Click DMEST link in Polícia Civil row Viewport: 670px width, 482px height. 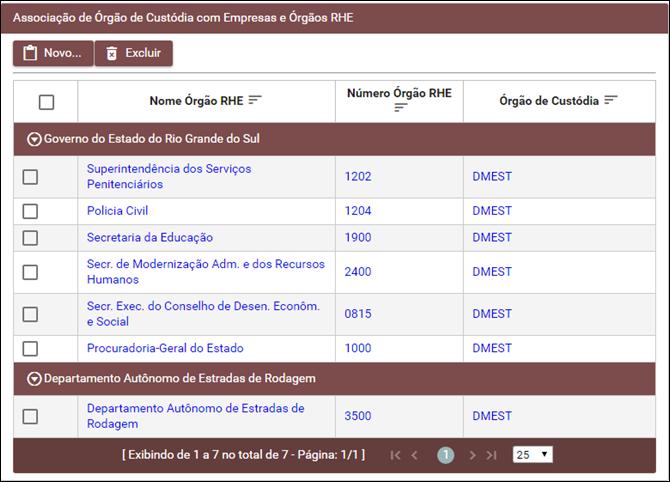tap(492, 211)
